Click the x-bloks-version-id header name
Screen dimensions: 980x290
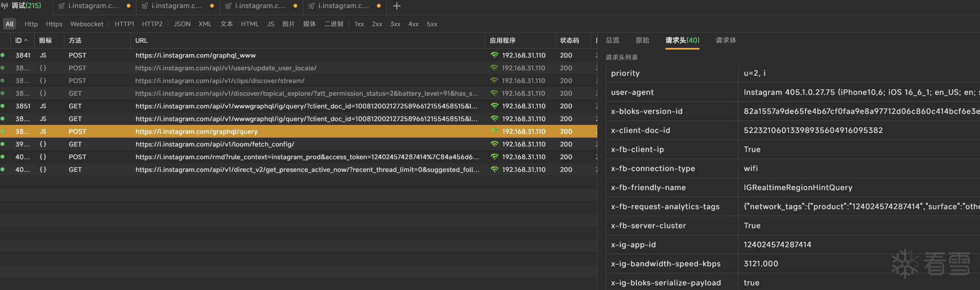pos(647,111)
